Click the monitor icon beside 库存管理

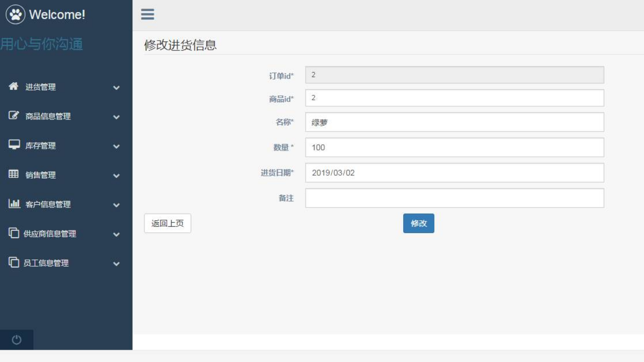pos(14,144)
